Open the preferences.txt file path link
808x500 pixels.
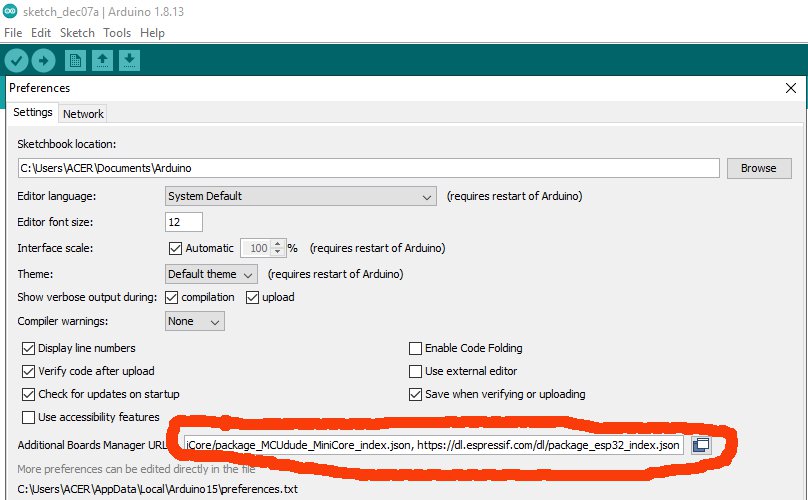pyautogui.click(x=158, y=489)
